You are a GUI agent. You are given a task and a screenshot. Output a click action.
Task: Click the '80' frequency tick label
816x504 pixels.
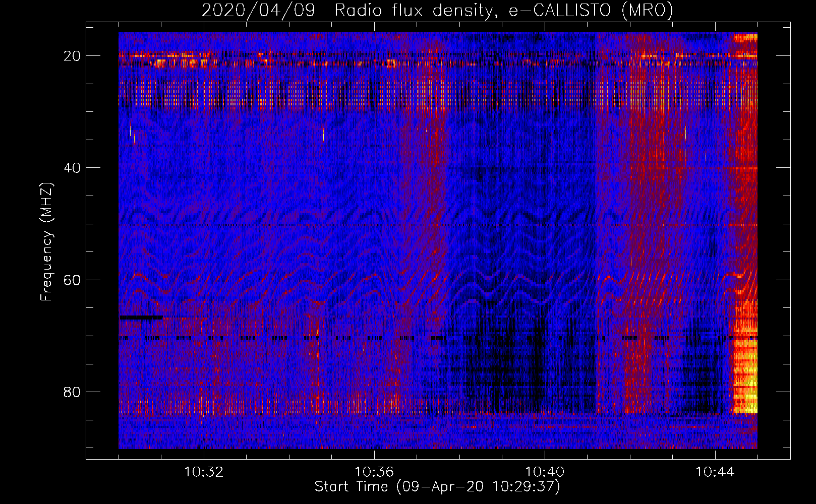(73, 392)
